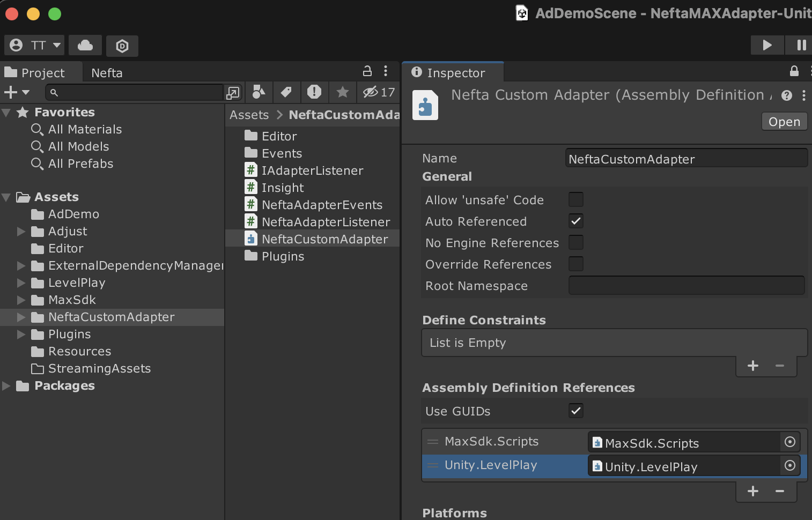Expand the NeftaCustomAdapter tree folder
This screenshot has height=520, width=812.
tap(21, 317)
